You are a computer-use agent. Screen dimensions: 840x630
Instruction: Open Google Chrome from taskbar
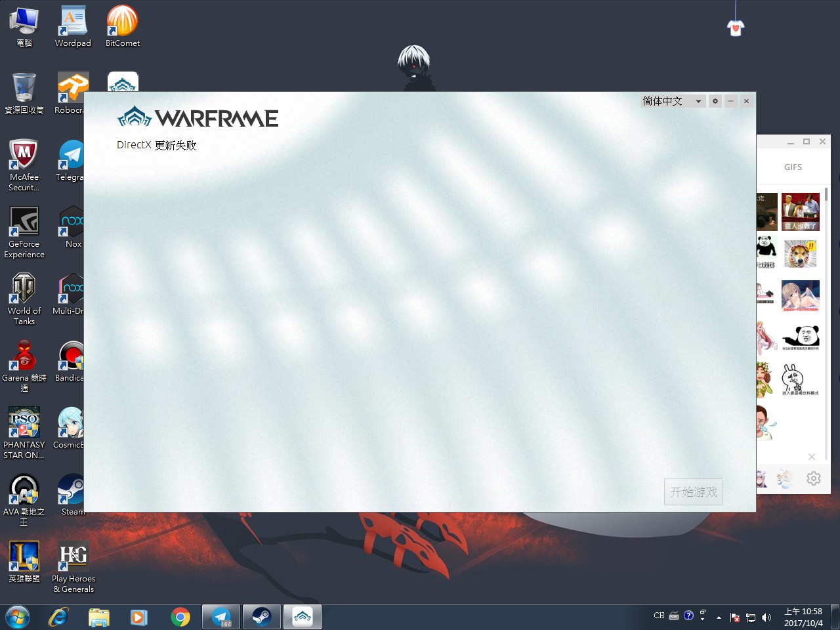[180, 617]
